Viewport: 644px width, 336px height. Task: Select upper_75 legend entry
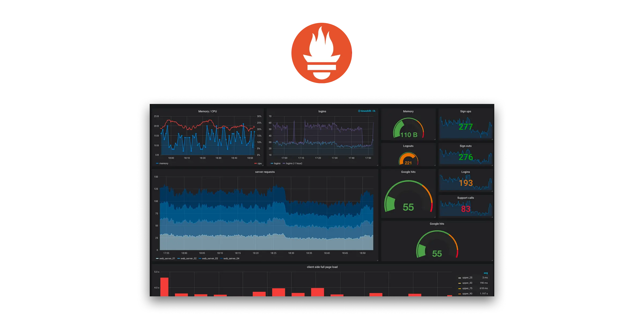[x=467, y=289]
